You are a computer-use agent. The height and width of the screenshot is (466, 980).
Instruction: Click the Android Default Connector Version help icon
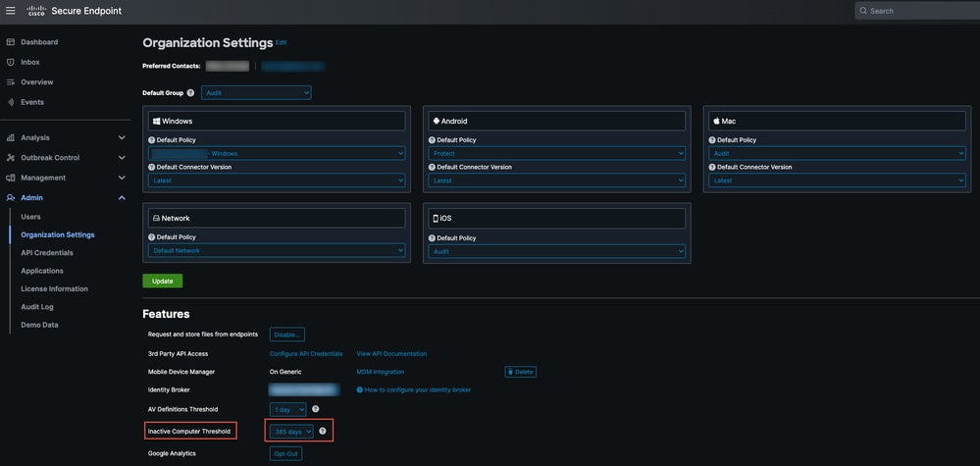pyautogui.click(x=432, y=168)
